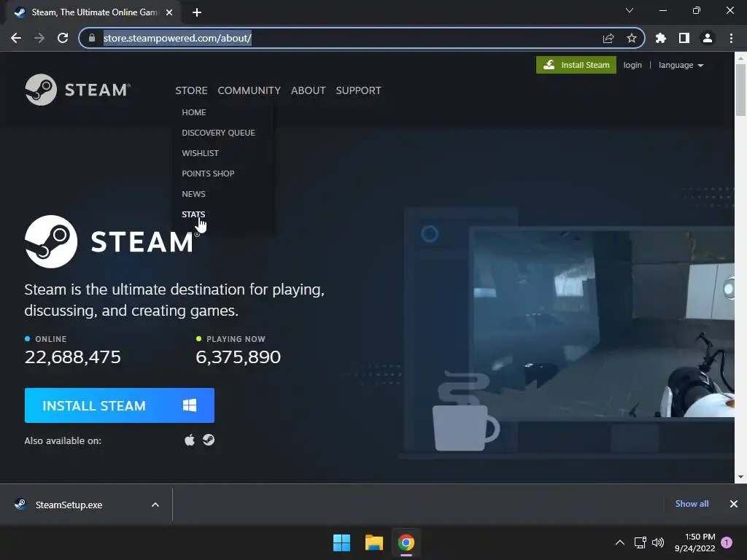Open Windows Start menu

tap(341, 542)
